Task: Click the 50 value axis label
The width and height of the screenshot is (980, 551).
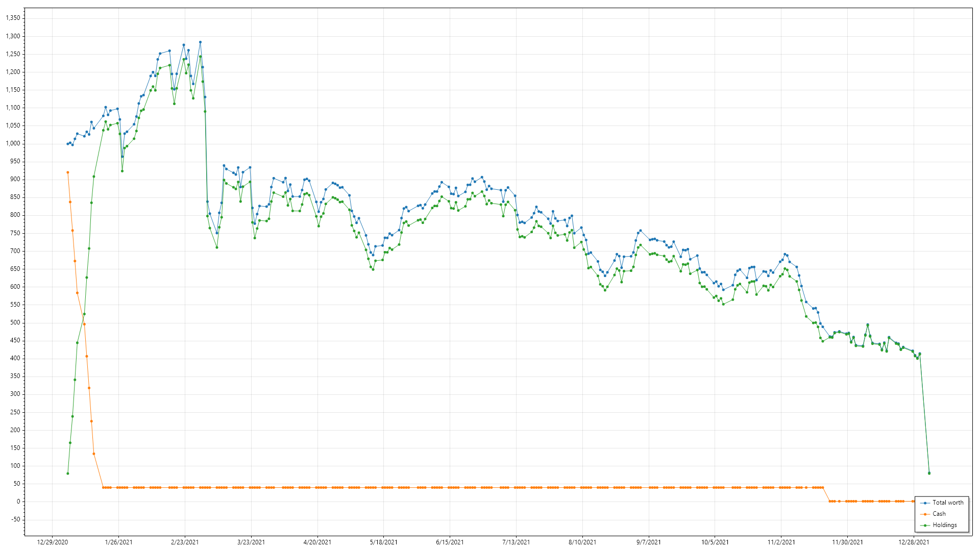Action: pos(17,484)
